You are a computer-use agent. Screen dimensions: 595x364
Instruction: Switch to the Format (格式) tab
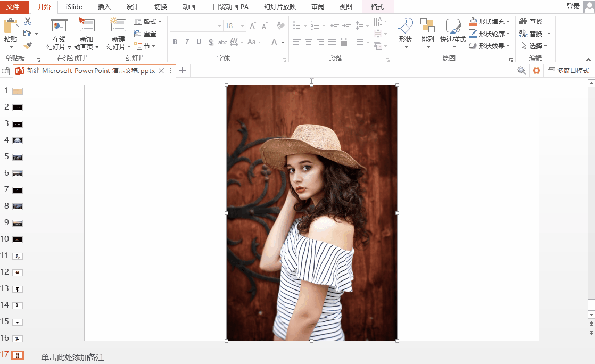pyautogui.click(x=377, y=7)
